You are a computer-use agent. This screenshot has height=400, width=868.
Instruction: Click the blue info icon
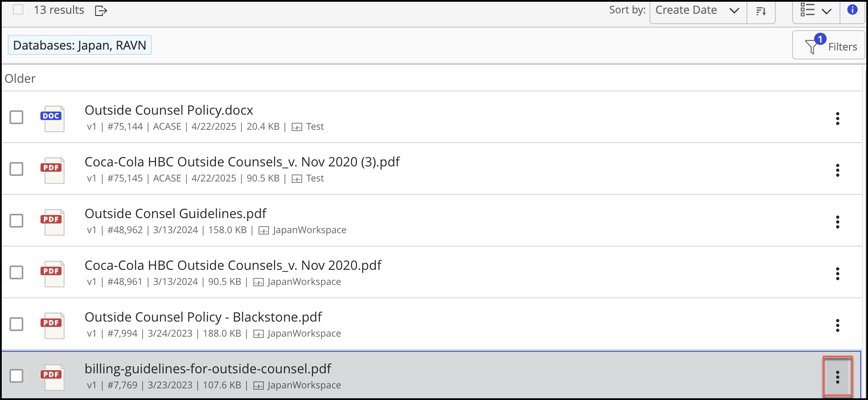[x=852, y=10]
